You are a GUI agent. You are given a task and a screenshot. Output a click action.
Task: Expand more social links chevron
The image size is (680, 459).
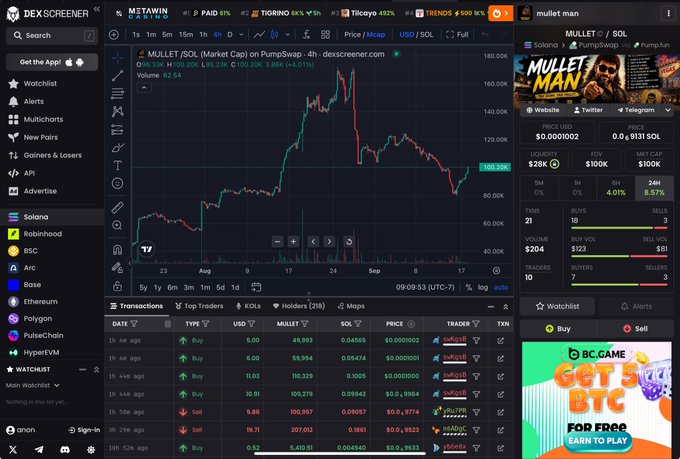point(667,110)
